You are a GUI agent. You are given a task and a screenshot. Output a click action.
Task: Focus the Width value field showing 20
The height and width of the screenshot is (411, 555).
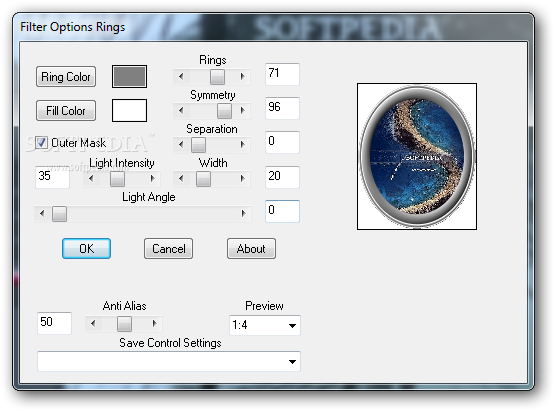pos(282,177)
